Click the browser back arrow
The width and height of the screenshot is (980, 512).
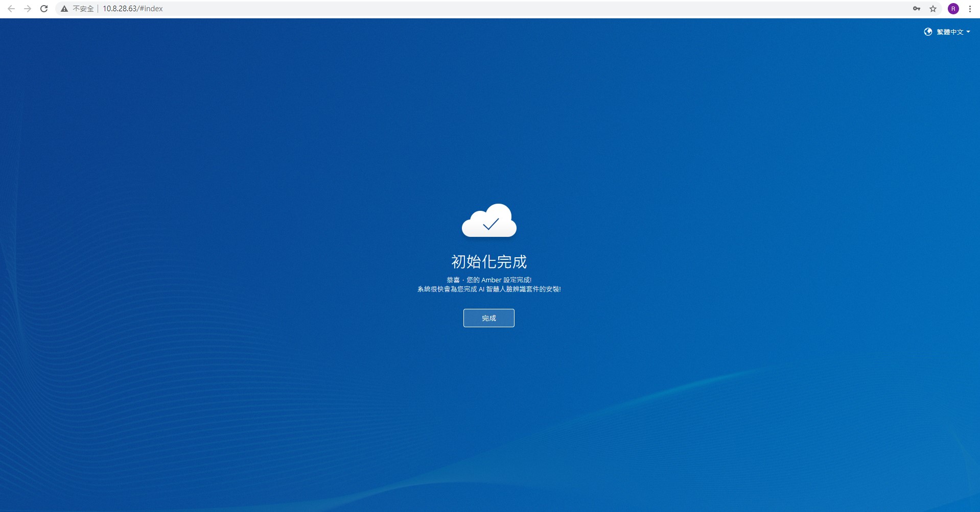click(x=11, y=9)
